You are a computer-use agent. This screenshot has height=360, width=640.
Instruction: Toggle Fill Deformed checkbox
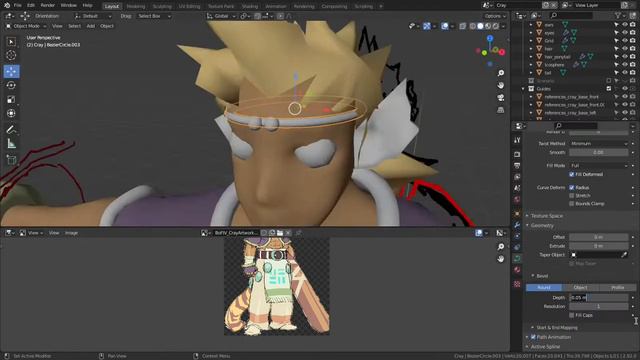coord(572,174)
